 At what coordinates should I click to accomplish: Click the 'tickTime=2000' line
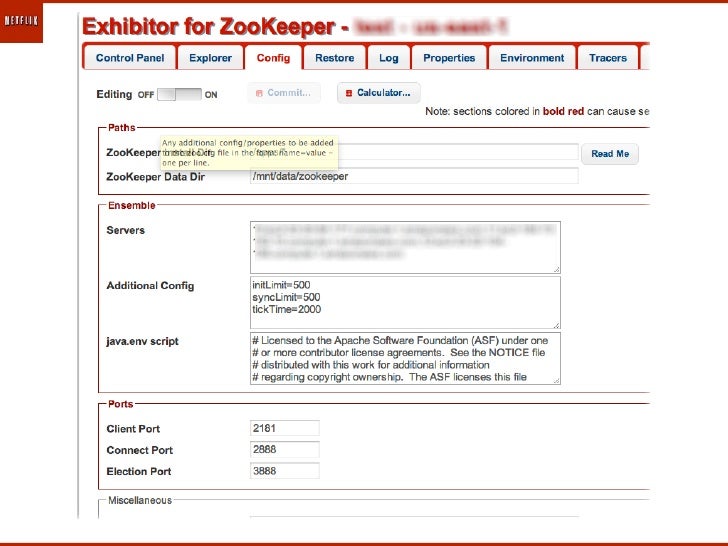(x=286, y=309)
